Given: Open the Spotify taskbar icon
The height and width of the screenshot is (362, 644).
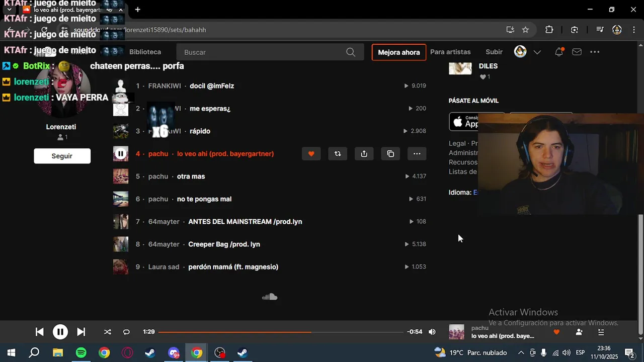Looking at the screenshot, I should (81, 353).
